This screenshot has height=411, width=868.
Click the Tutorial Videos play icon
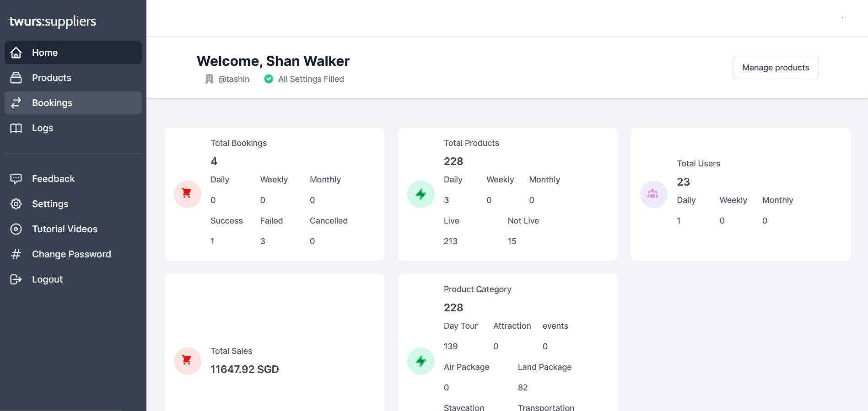click(16, 229)
